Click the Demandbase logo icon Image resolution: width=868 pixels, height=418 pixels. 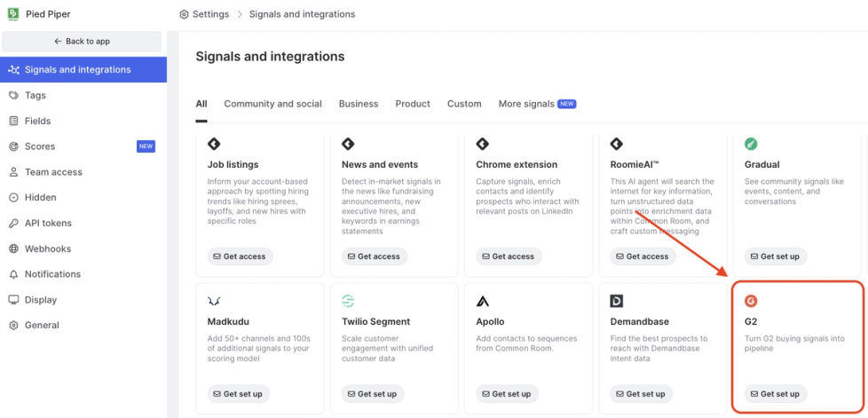(616, 302)
